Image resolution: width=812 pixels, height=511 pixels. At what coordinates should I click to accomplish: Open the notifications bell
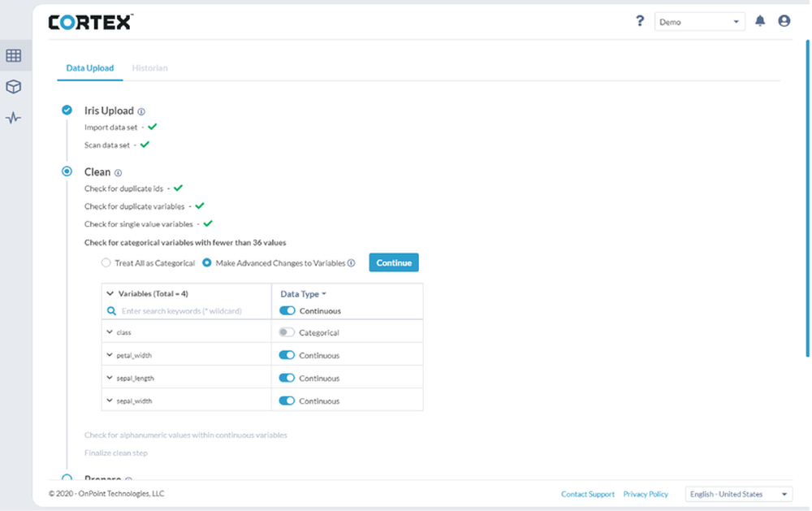tap(760, 21)
